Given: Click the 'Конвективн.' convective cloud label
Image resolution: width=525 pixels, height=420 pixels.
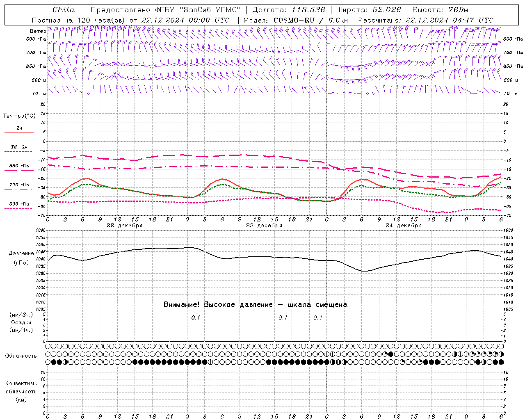Looking at the screenshot, I should click(x=21, y=383).
